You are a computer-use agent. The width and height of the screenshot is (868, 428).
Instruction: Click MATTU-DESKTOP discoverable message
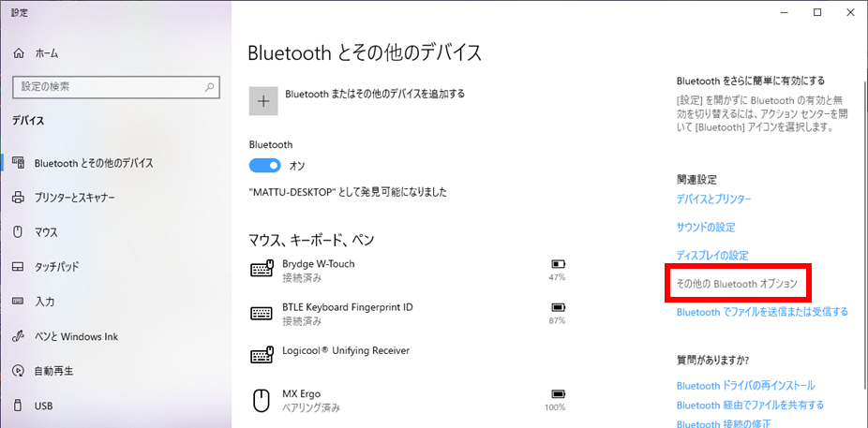[348, 192]
